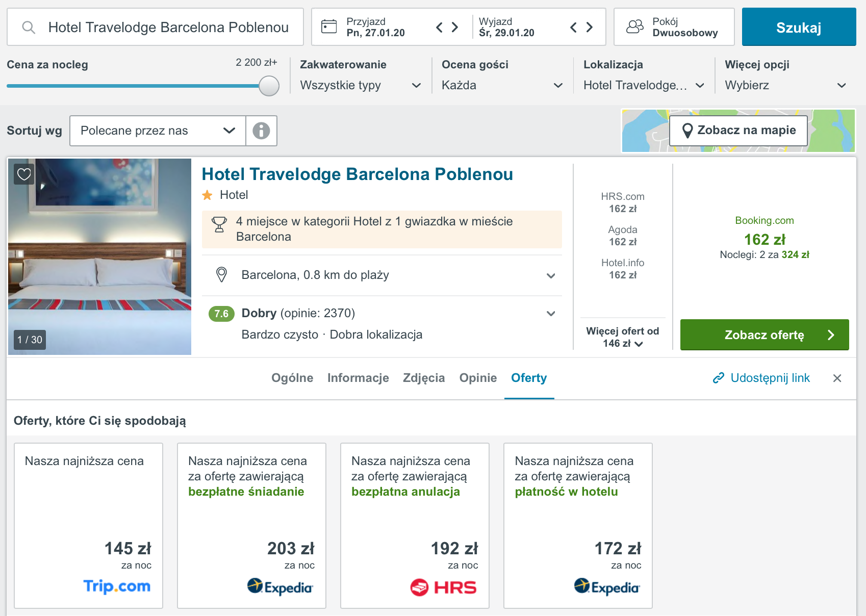This screenshot has height=616, width=866.
Task: Click the calendar icon beside Przyjazd
Action: (x=329, y=27)
